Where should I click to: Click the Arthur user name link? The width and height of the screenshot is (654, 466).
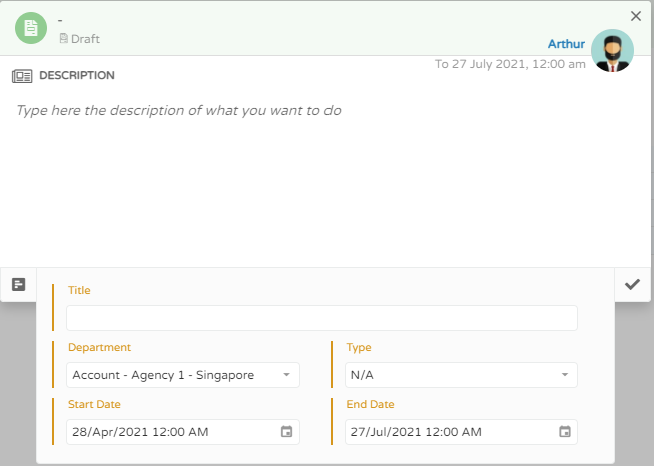(566, 44)
